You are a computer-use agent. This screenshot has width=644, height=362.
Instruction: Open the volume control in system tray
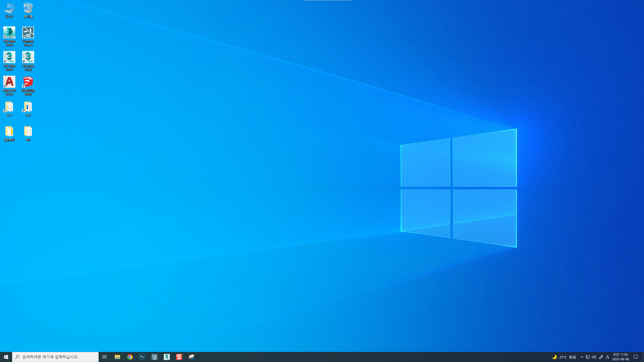pyautogui.click(x=594, y=357)
